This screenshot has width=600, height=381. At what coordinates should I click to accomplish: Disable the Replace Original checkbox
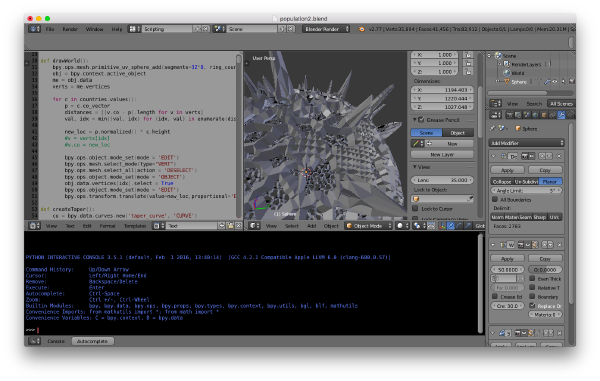click(532, 305)
